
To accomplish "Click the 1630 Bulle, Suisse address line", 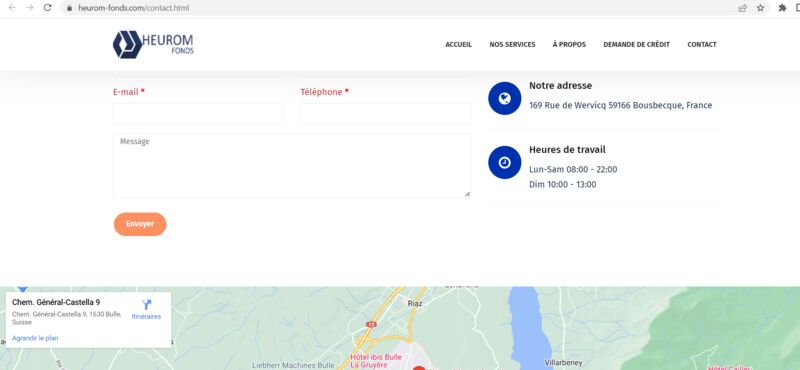I will tap(66, 318).
